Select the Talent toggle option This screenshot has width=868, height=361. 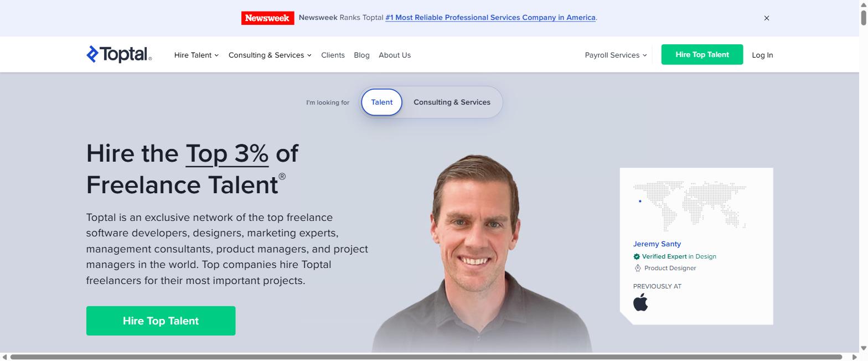tap(381, 102)
